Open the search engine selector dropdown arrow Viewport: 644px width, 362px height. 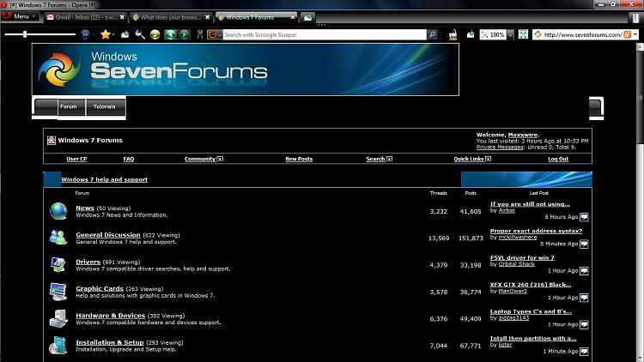[219, 35]
